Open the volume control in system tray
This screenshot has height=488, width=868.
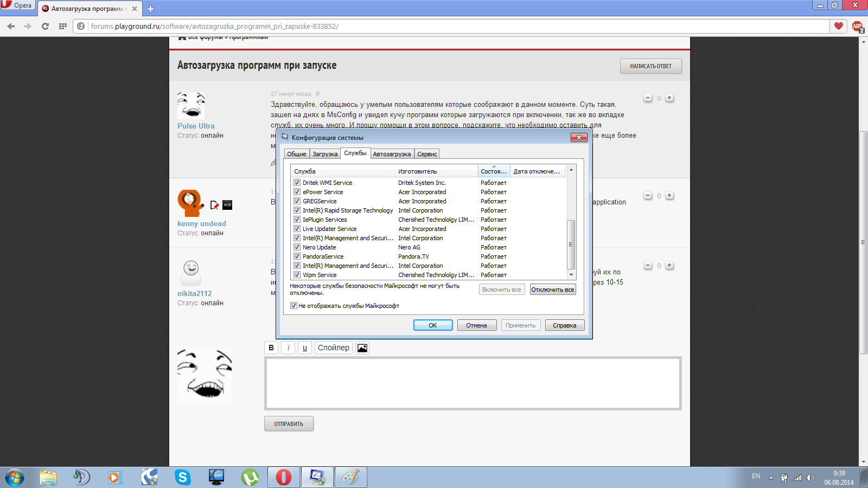coord(810,478)
